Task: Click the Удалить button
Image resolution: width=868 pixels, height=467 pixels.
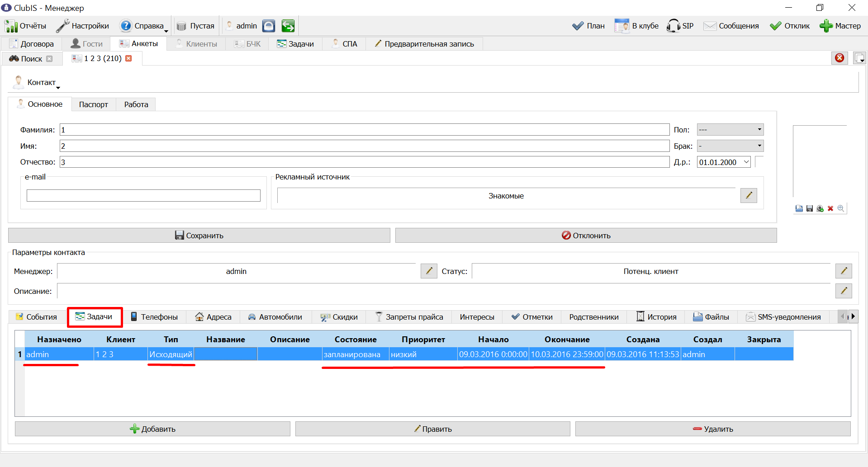Action: [x=713, y=429]
